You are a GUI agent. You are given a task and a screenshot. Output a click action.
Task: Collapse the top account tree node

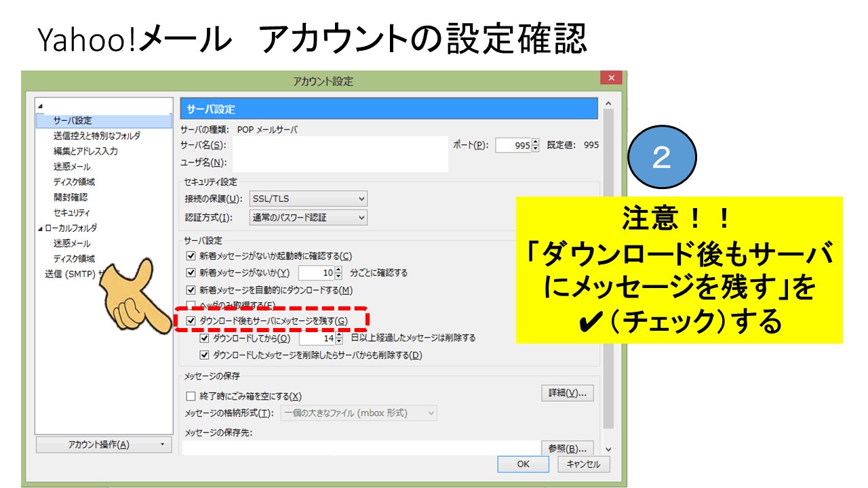(x=40, y=106)
